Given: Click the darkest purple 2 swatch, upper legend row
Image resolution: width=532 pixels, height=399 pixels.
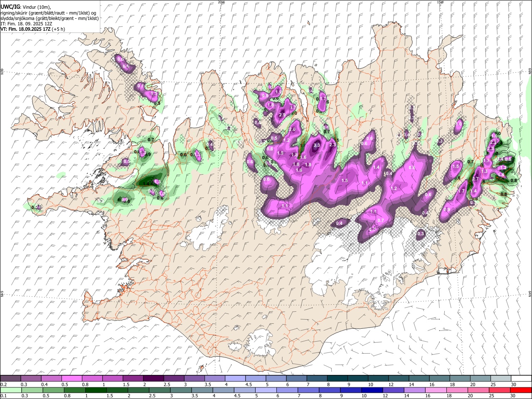Looking at the screenshot, I should 153,379.
